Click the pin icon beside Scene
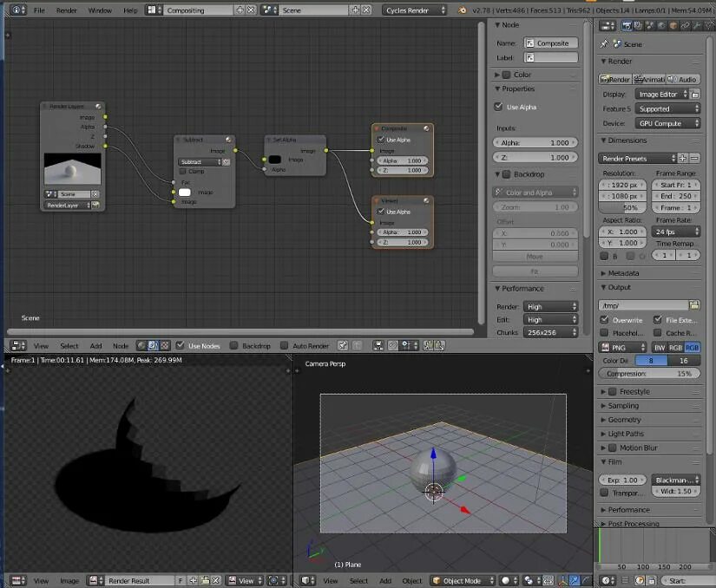This screenshot has width=716, height=588. coord(604,43)
